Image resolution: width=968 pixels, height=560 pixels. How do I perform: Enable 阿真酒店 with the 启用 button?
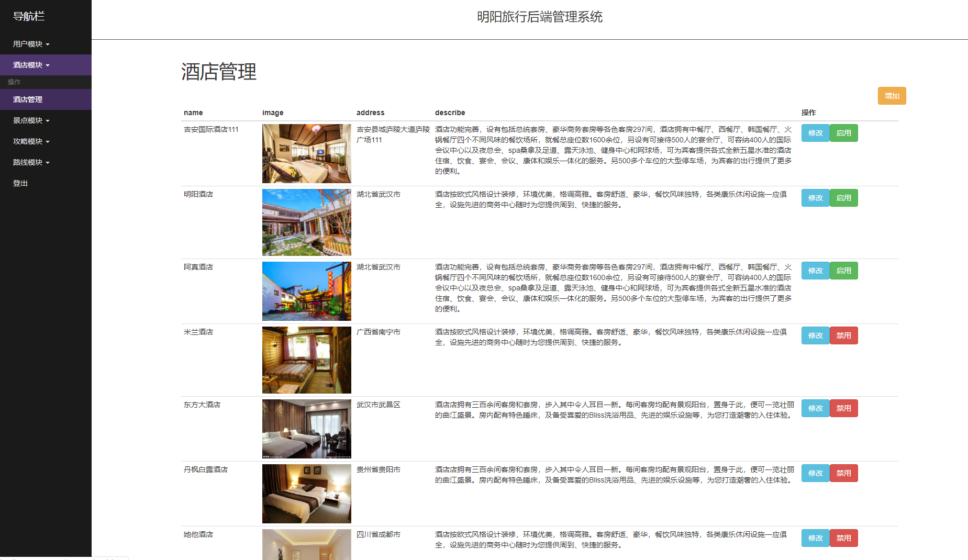843,271
